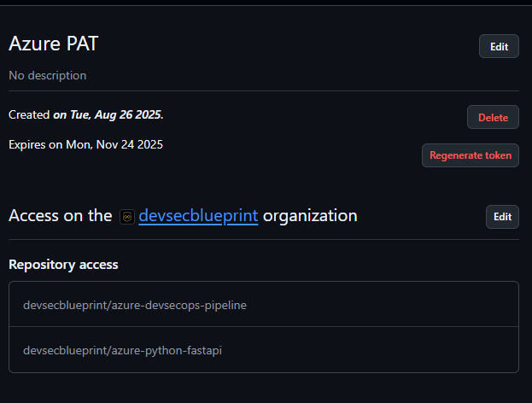
Task: Click the Repository access heading
Action: [63, 265]
